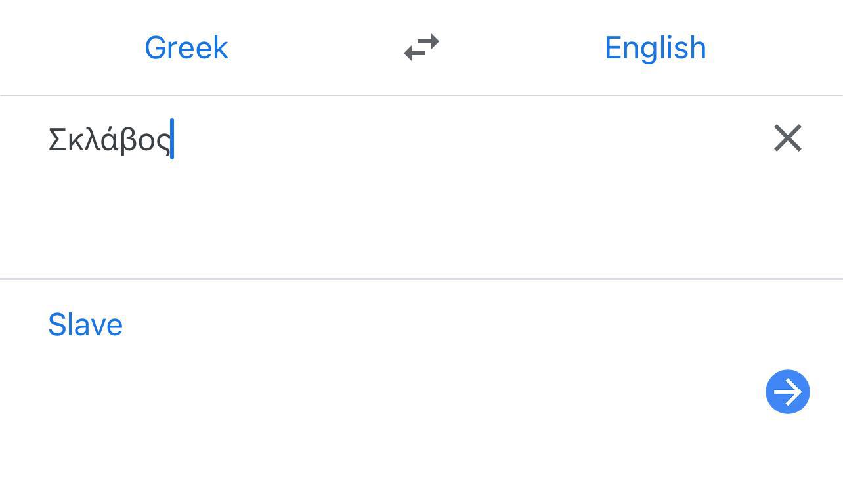Go to translation details via the round button
The height and width of the screenshot is (504, 843).
point(787,392)
